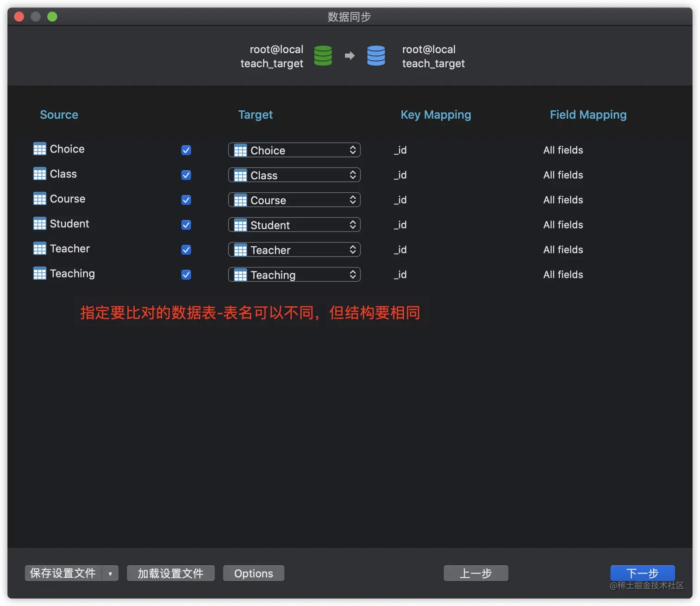Click the table icon inside Class target dropdown
The image size is (700, 606).
[x=240, y=176]
